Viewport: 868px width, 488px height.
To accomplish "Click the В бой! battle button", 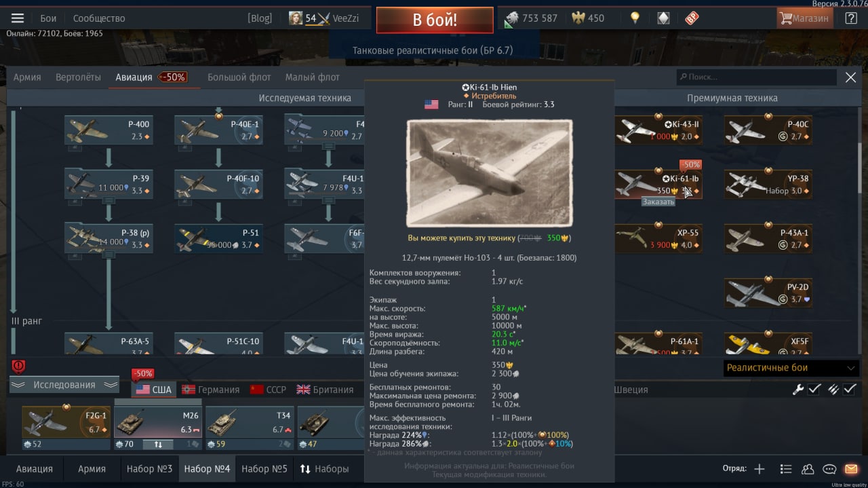I will 435,20.
